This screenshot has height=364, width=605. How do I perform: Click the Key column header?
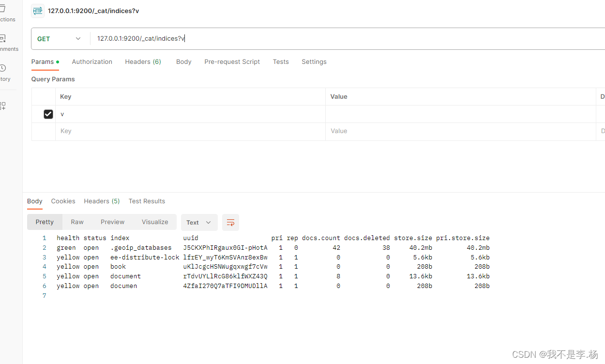pyautogui.click(x=66, y=97)
